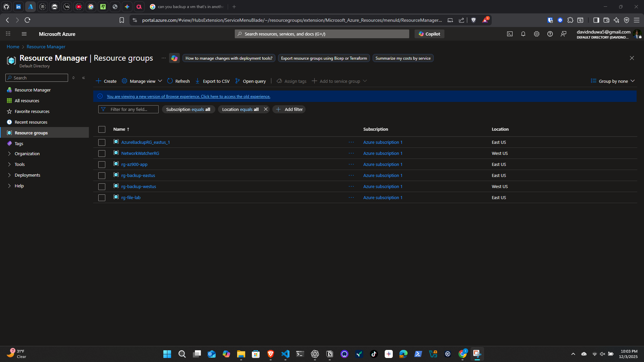Screen dimensions: 644x362
Task: Expand or collapse all menu sections
Action: [x=73, y=78]
